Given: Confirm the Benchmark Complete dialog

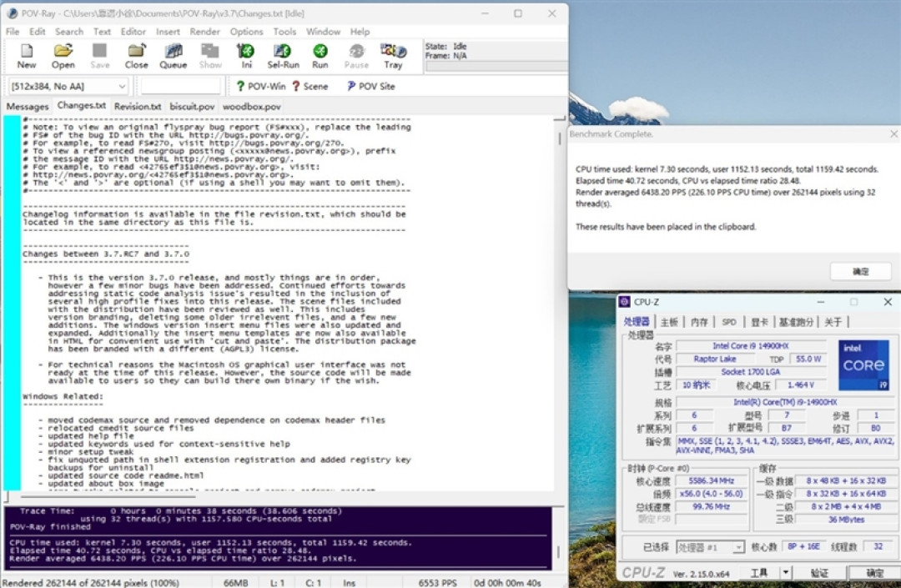Looking at the screenshot, I should (x=860, y=271).
